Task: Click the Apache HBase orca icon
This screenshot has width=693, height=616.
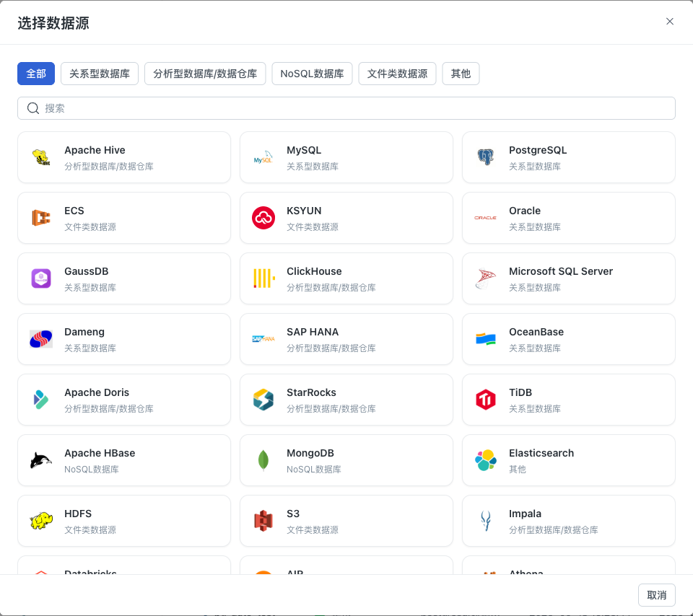Action: coord(41,459)
